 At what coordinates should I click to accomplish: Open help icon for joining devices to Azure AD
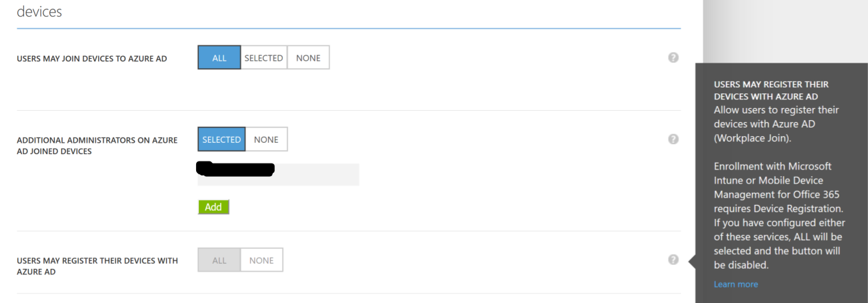[673, 58]
